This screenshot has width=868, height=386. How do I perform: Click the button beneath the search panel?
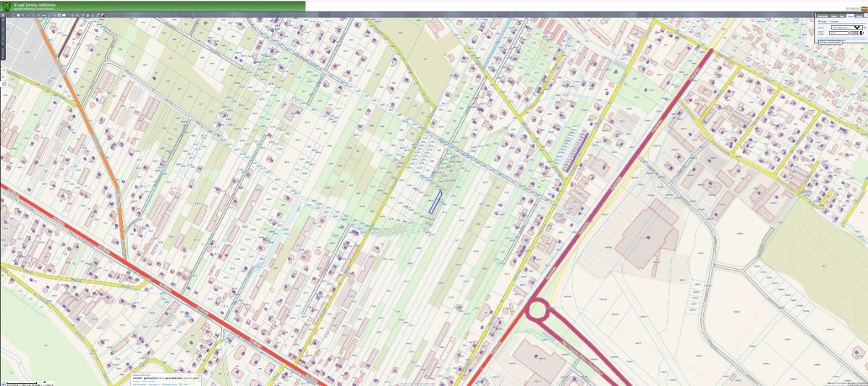tap(830, 42)
